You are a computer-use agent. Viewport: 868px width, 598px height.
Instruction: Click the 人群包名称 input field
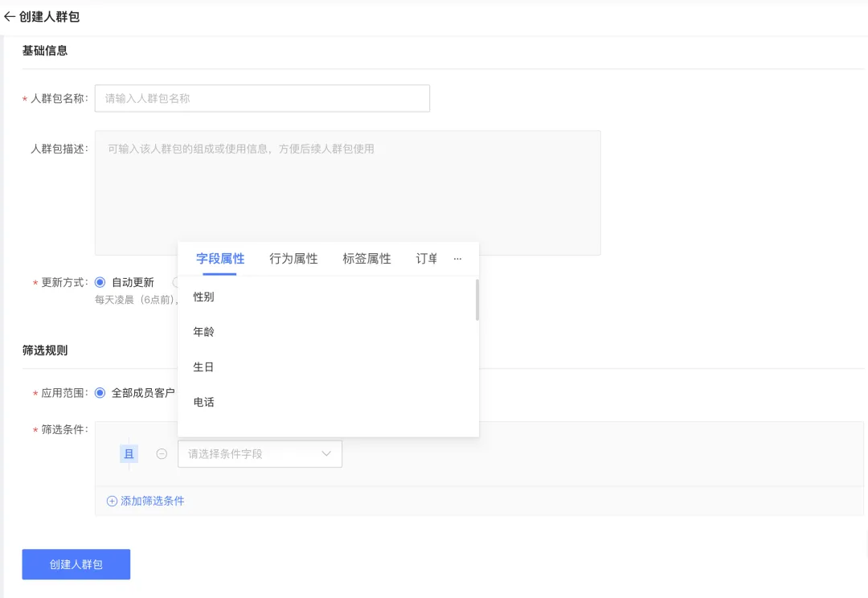(x=261, y=97)
